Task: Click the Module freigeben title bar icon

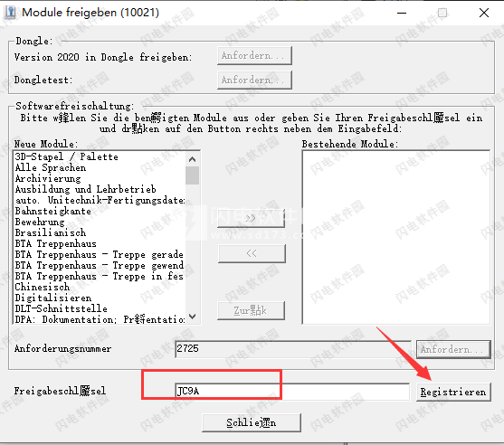Action: (9, 13)
